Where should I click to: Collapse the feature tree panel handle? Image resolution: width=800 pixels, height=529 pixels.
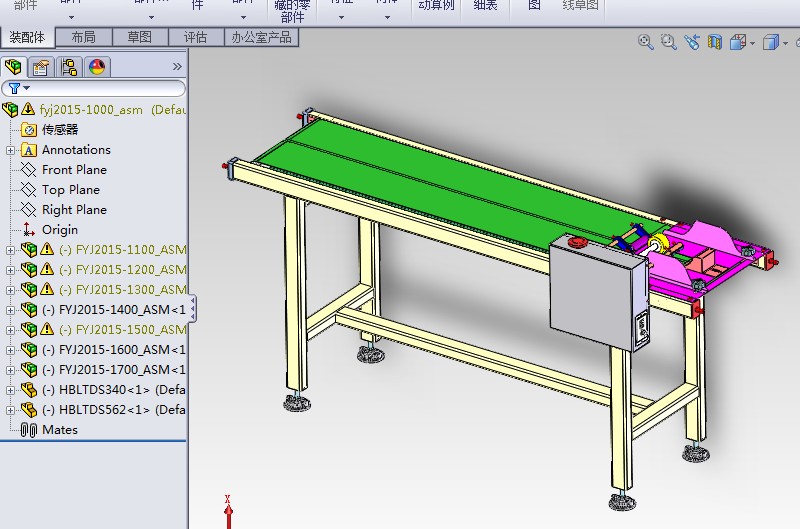192,309
